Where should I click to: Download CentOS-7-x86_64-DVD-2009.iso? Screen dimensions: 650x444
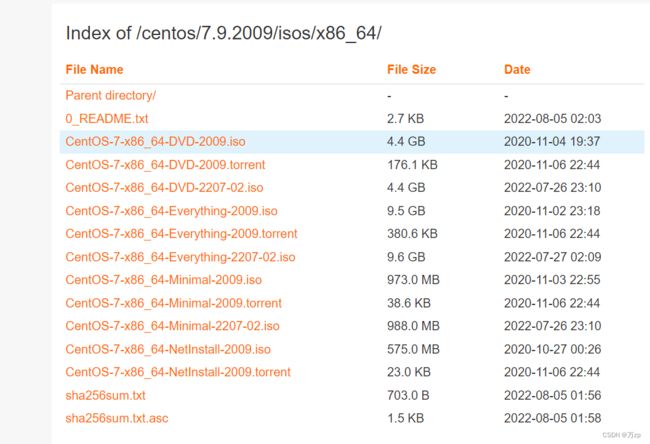point(155,141)
